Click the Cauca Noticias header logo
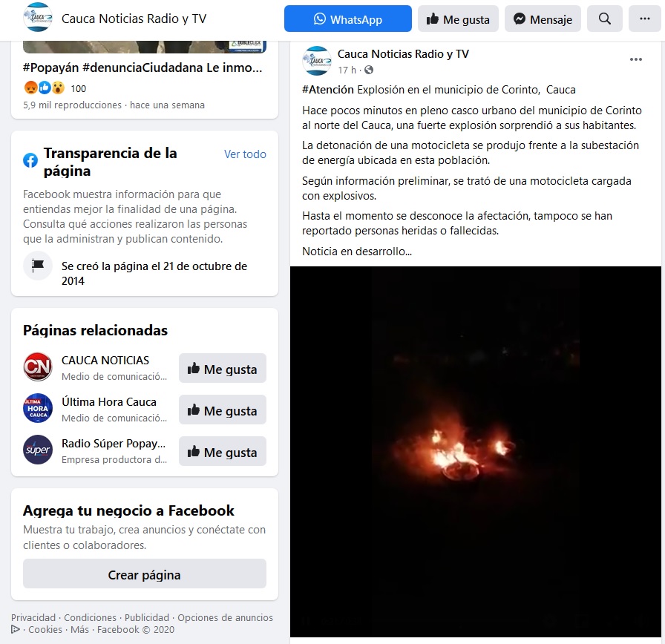This screenshot has width=665, height=644. [x=37, y=17]
